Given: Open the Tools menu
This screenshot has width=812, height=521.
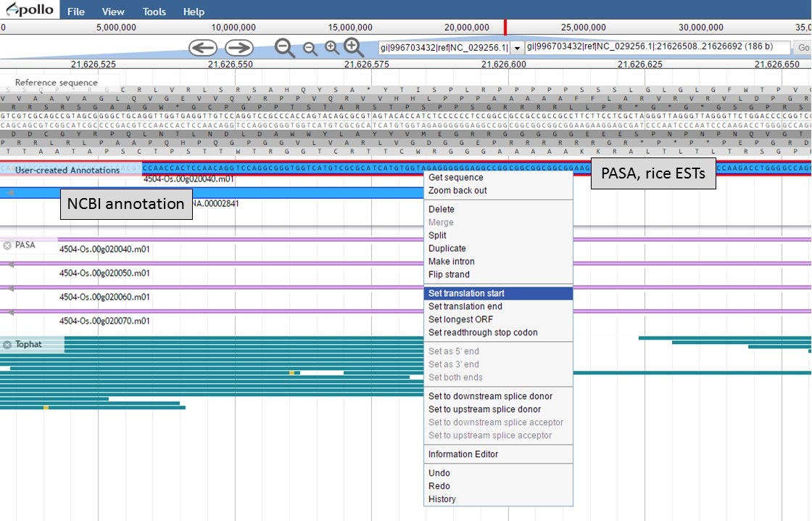Looking at the screenshot, I should pyautogui.click(x=154, y=12).
